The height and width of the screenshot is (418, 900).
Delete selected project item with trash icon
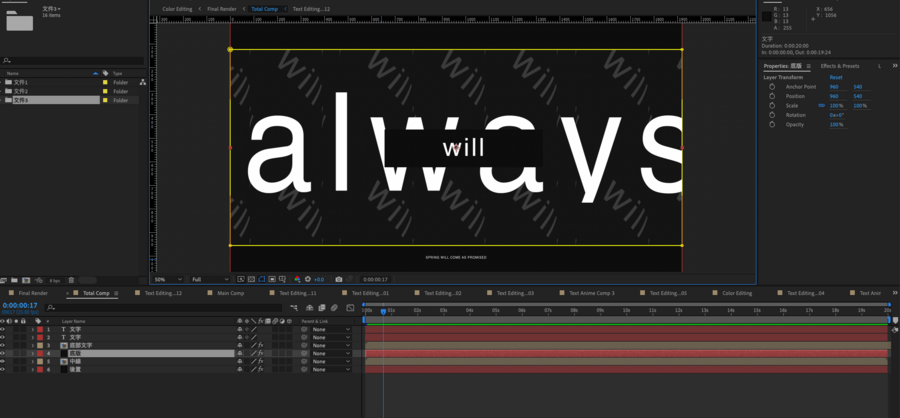(x=71, y=280)
